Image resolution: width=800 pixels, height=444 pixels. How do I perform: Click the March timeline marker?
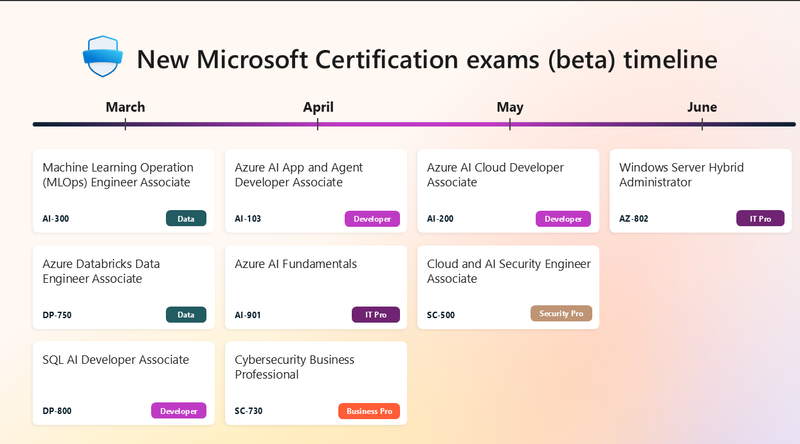click(125, 108)
